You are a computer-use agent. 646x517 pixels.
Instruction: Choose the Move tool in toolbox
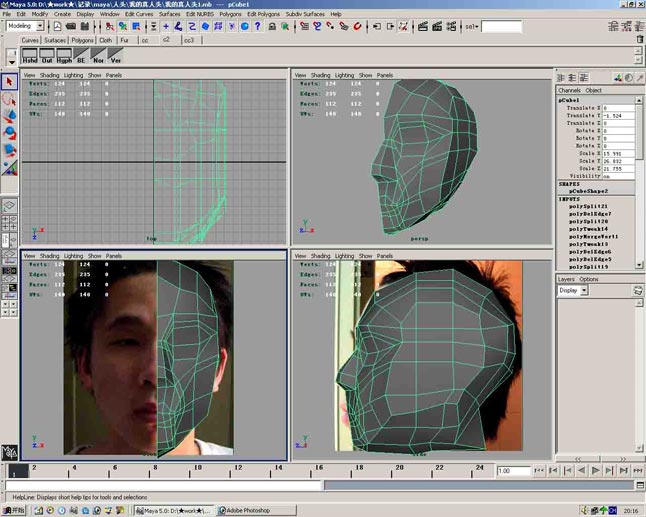[x=9, y=116]
